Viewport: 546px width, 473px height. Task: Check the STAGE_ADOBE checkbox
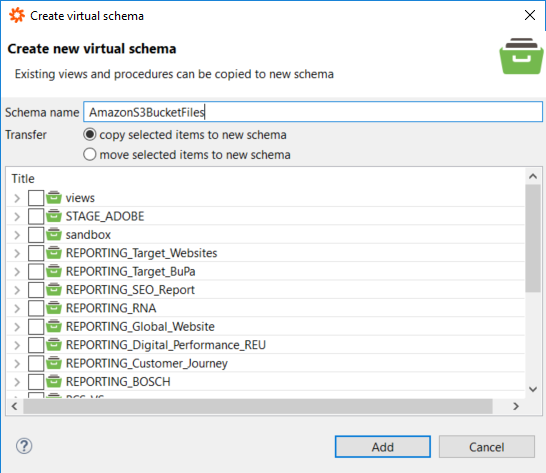(36, 216)
